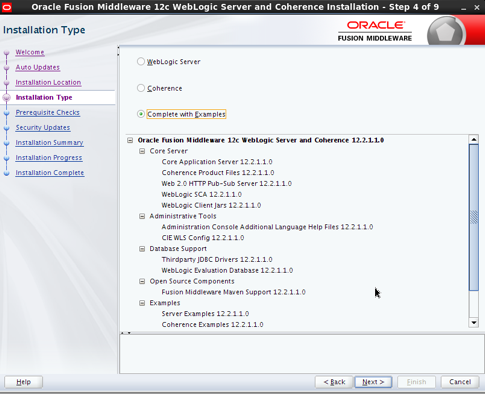The width and height of the screenshot is (485, 394).
Task: Click the component tree scrollbar thumb
Action: [x=473, y=217]
